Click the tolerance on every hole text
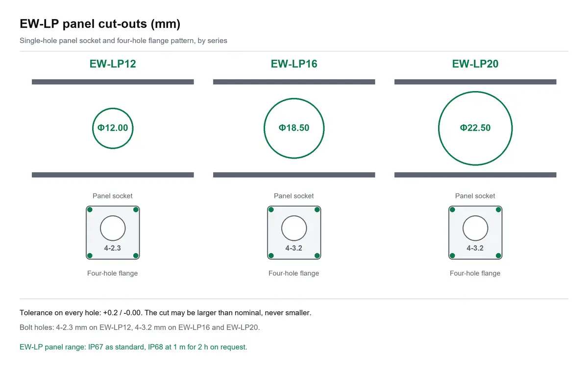 coord(166,312)
